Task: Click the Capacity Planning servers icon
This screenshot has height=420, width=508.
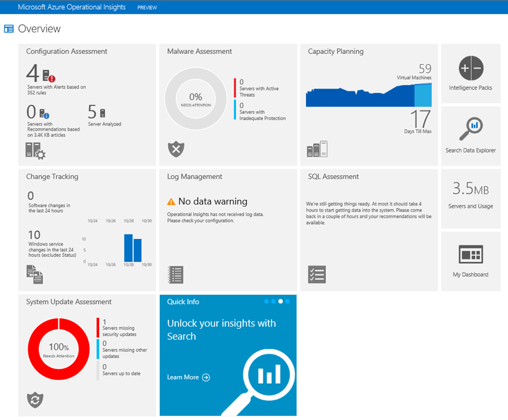Action: (317, 149)
